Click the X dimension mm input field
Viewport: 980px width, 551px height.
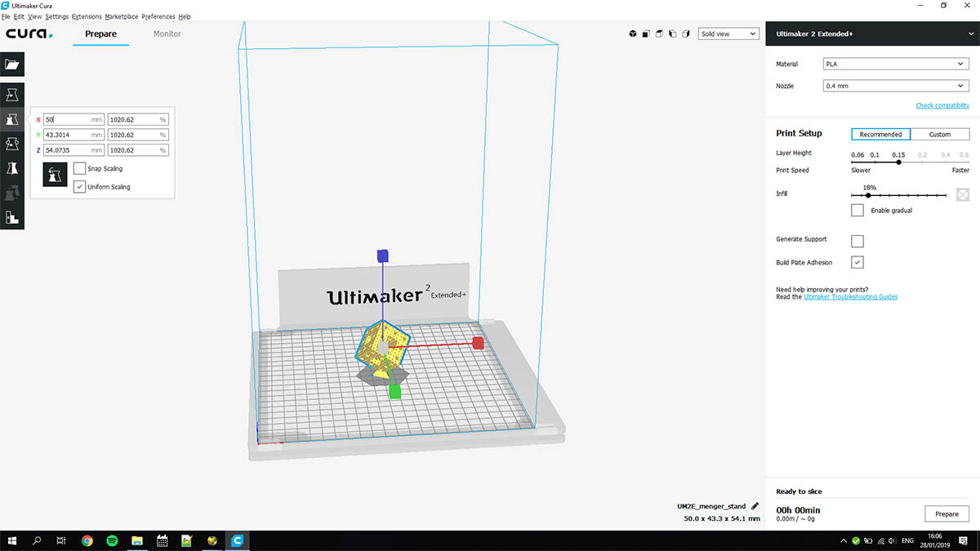pos(74,119)
